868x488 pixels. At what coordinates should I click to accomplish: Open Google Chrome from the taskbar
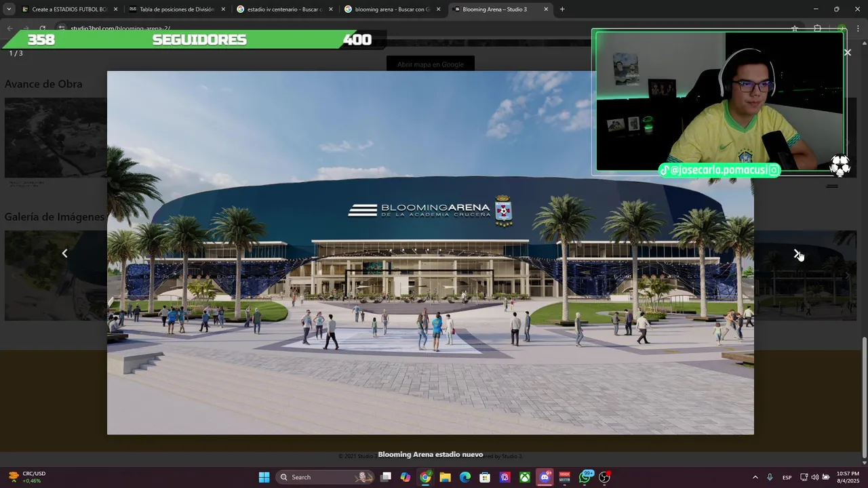click(425, 477)
